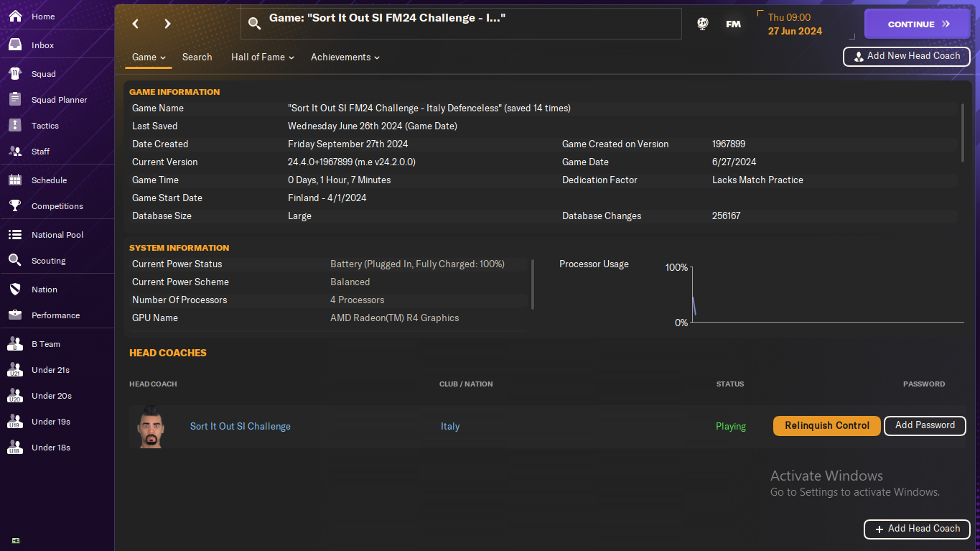Screen dimensions: 980x551
Task: Switch to the Search tab
Action: (x=197, y=57)
